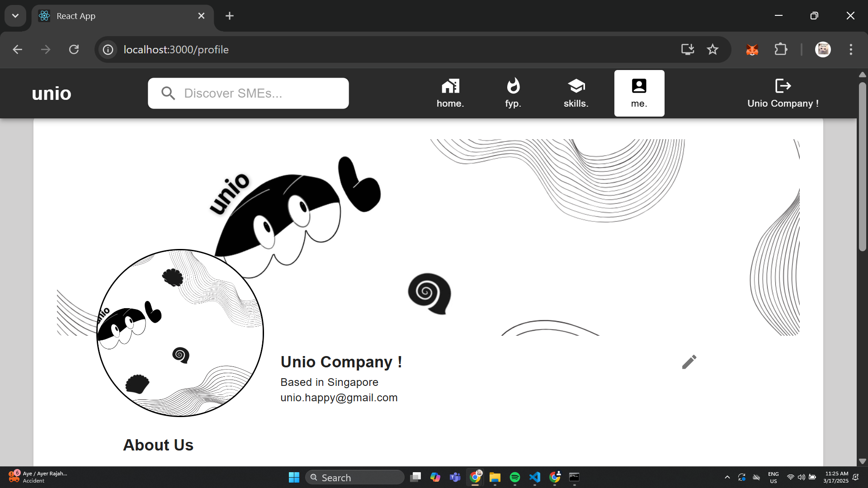Click the unio logo text
Viewport: 868px width, 488px height.
pos(52,94)
